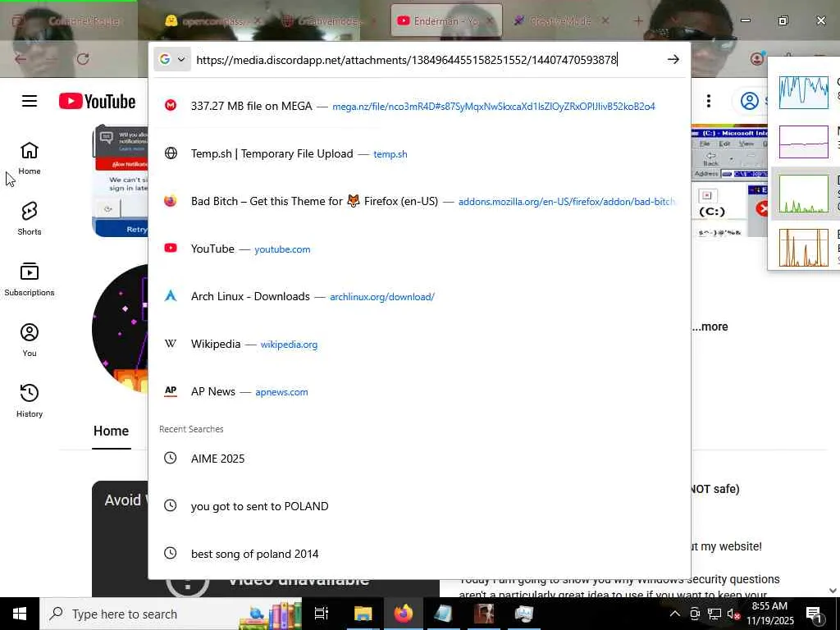This screenshot has width=840, height=630.
Task: Open Subscriptions in the YouTube sidebar
Action: (x=30, y=279)
